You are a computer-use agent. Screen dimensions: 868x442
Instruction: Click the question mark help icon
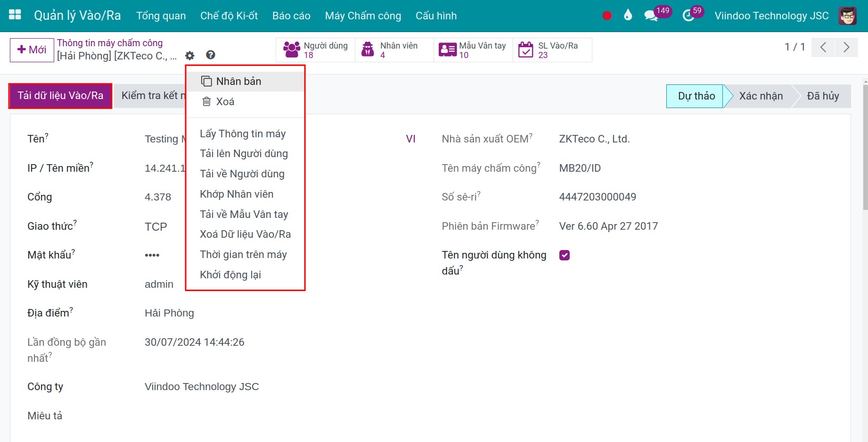point(211,55)
